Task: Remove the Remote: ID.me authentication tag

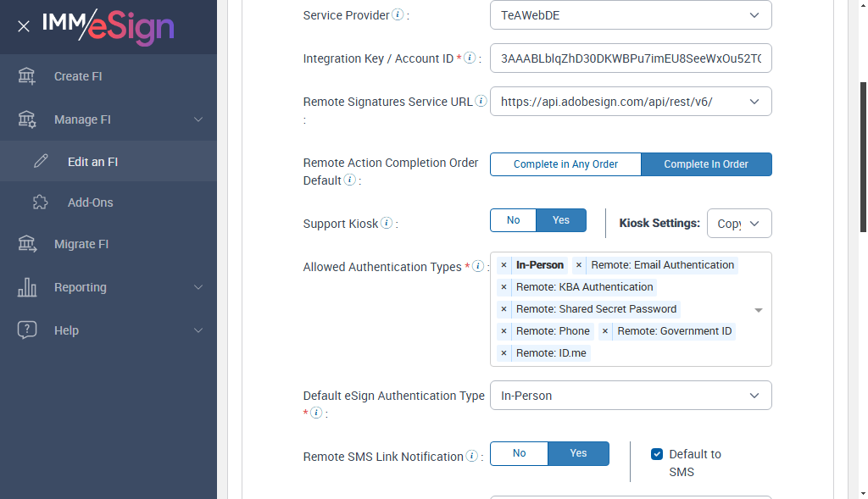Action: pyautogui.click(x=504, y=353)
